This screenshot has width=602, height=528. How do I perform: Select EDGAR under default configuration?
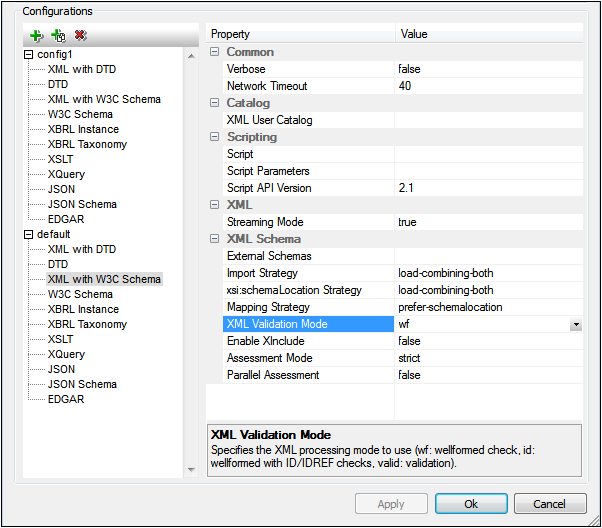point(66,399)
